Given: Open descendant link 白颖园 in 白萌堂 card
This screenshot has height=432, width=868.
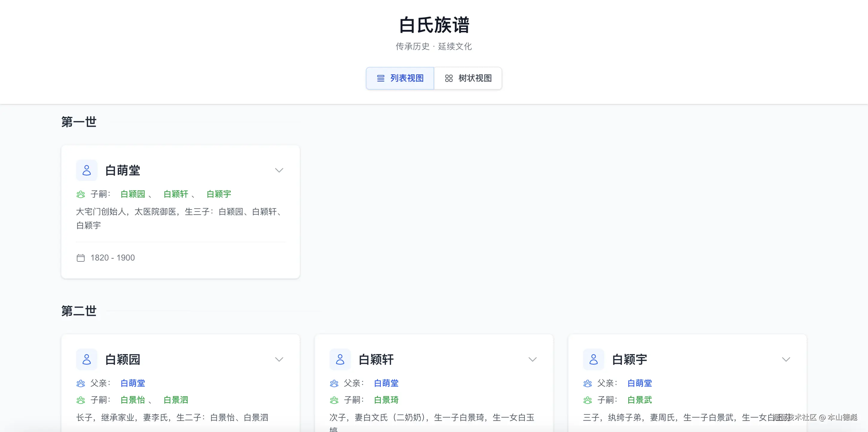Looking at the screenshot, I should pyautogui.click(x=133, y=194).
